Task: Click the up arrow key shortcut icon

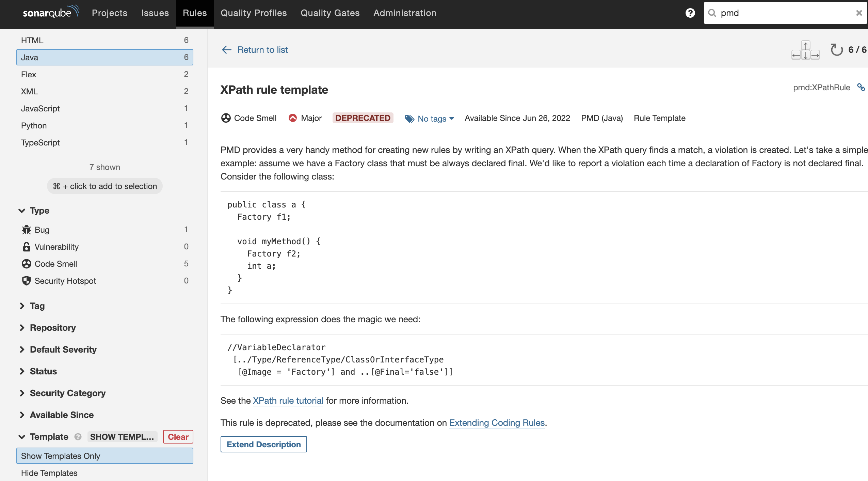Action: [x=805, y=46]
